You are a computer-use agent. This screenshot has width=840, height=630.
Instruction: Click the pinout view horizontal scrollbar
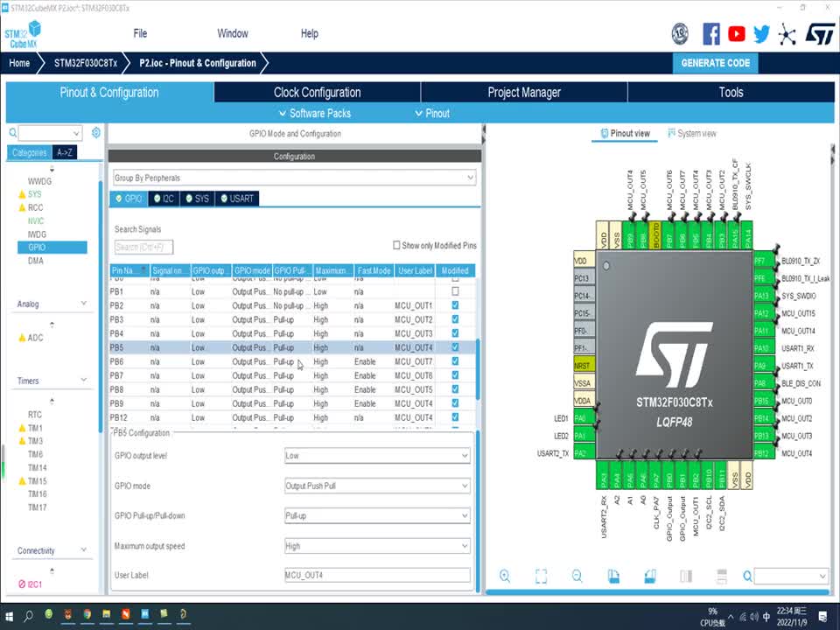[657, 592]
